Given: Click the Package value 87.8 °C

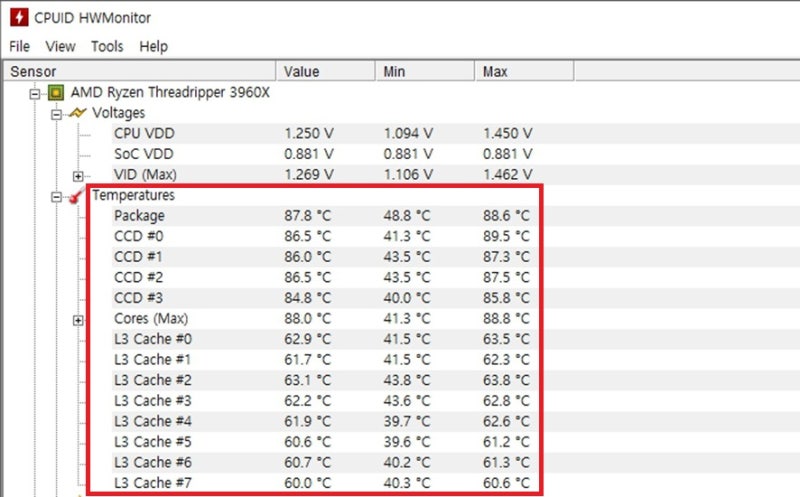Looking at the screenshot, I should tap(308, 216).
